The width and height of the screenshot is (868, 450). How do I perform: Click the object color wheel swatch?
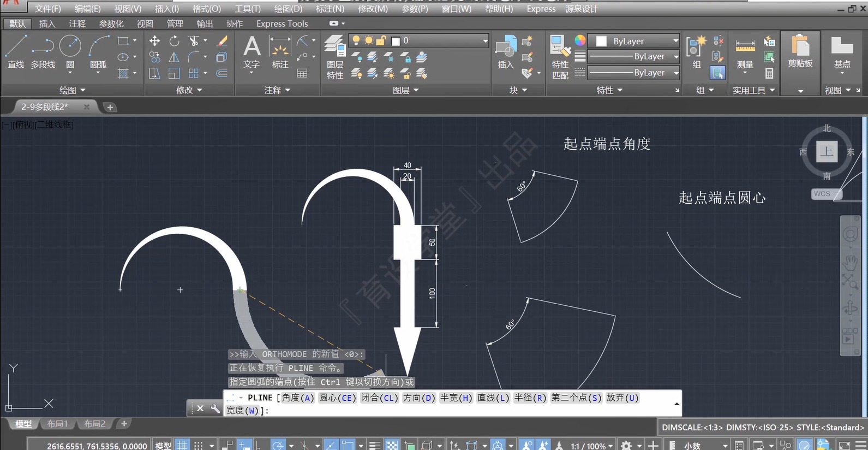click(x=580, y=40)
